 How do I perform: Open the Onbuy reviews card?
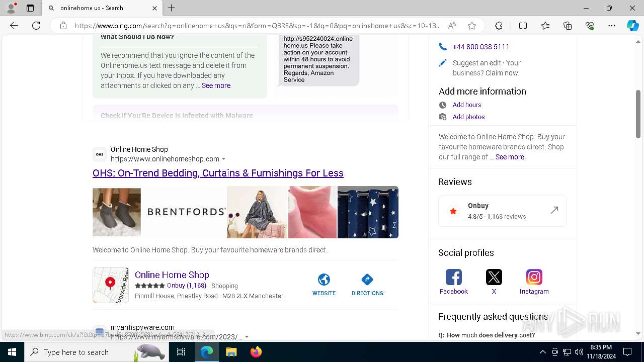click(502, 211)
